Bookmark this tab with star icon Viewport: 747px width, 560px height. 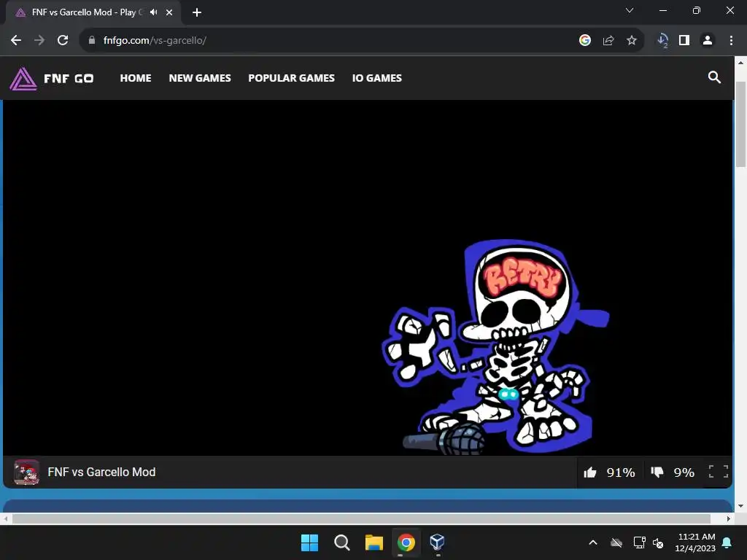click(632, 41)
